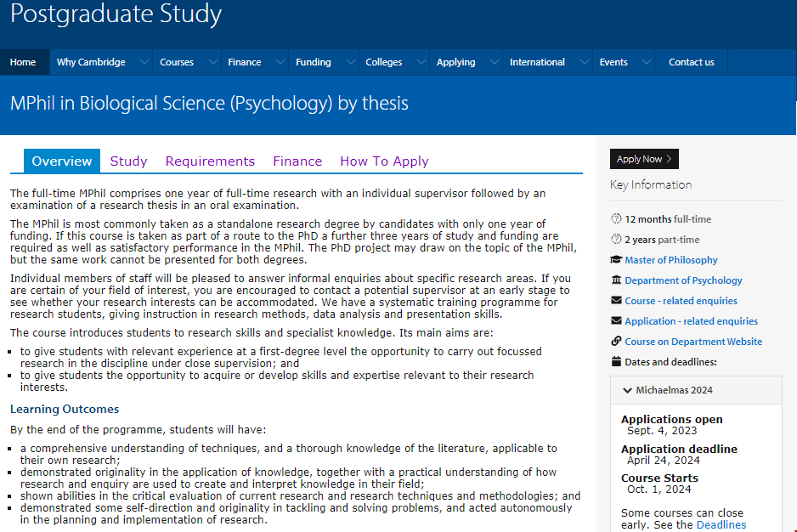Screen dimensions: 797x532
Task: Expand the Why Cambridge dropdown arrow
Action: pos(144,62)
